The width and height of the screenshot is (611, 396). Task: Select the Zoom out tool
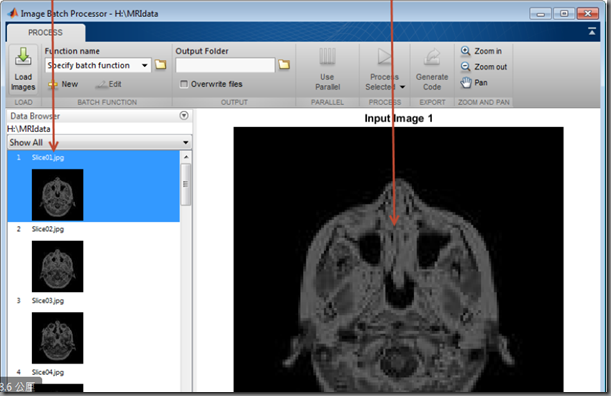coord(484,67)
